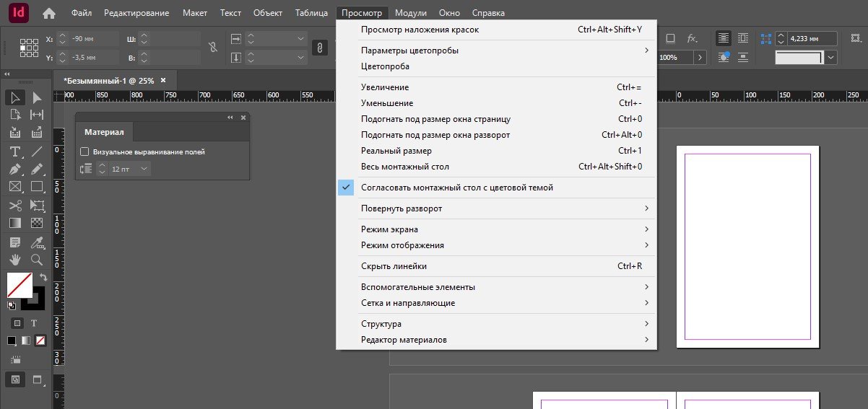
Task: Expand the Редактор материалов submenu
Action: point(496,340)
